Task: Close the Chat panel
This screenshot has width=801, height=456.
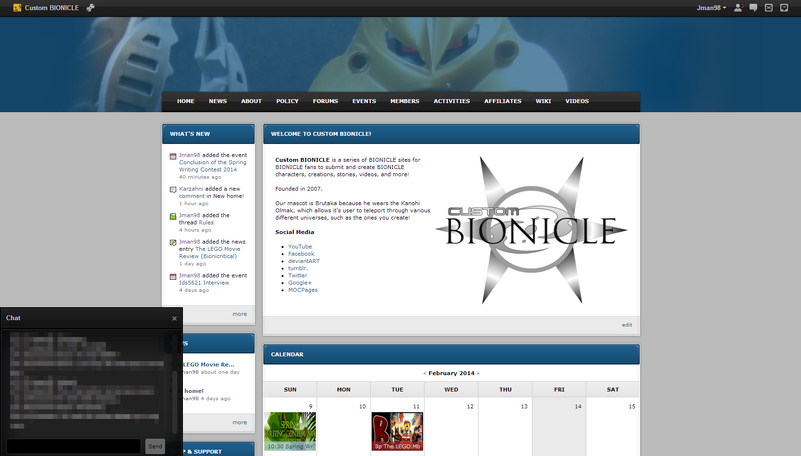Action: (174, 318)
